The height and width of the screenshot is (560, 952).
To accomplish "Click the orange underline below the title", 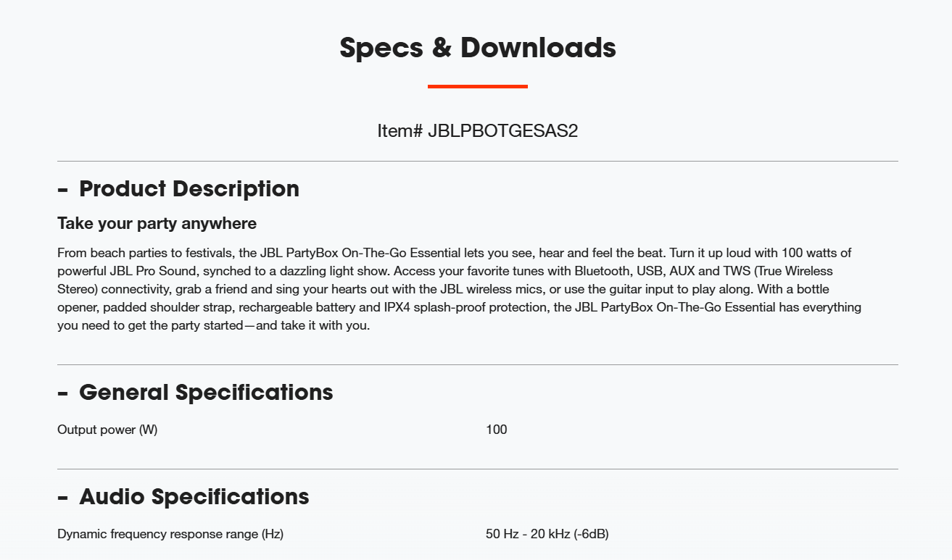I will pyautogui.click(x=478, y=87).
